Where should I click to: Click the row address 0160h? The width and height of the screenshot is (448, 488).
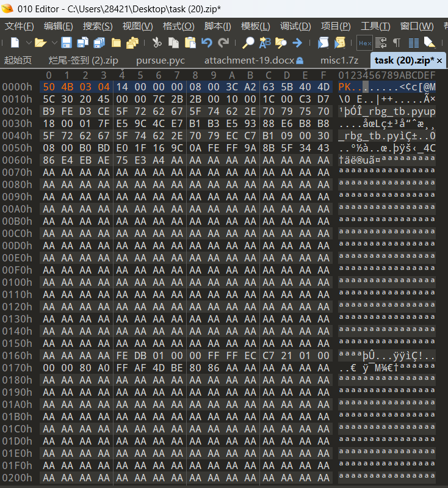pyautogui.click(x=17, y=355)
